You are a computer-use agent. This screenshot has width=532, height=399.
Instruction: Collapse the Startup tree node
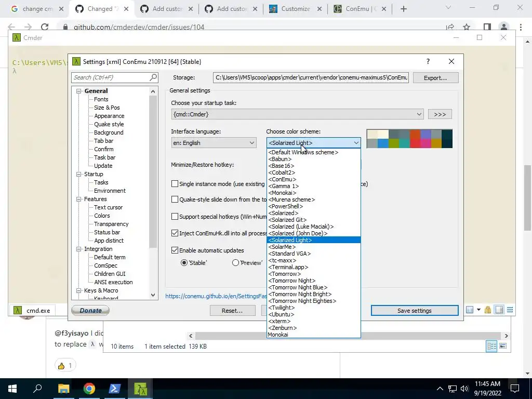[x=79, y=174]
